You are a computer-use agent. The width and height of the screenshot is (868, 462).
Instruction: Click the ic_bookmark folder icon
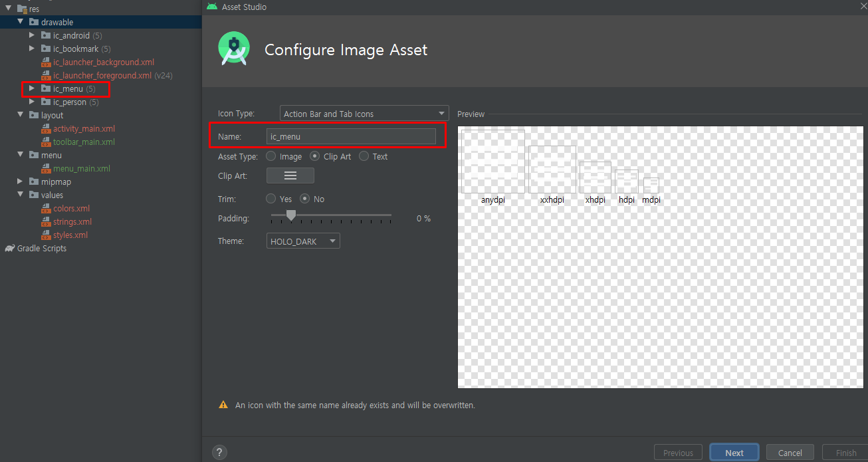46,49
